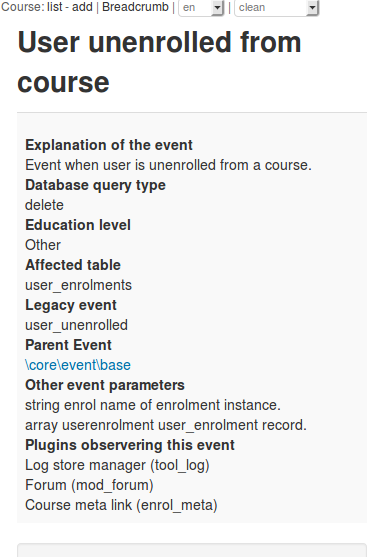Click the Course add link

(82, 7)
